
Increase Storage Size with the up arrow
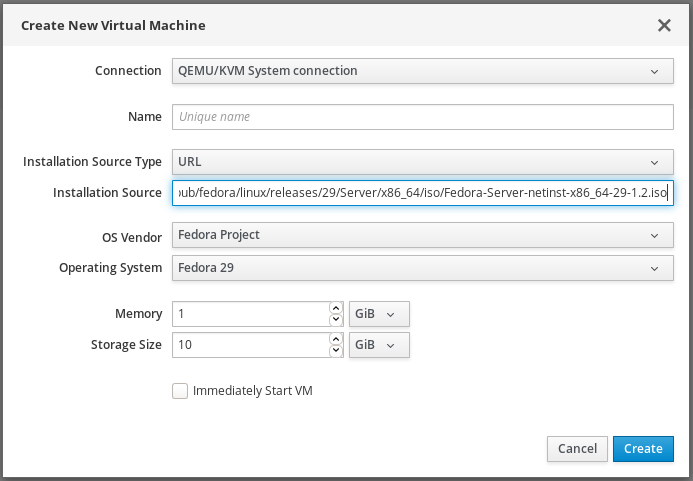click(336, 339)
